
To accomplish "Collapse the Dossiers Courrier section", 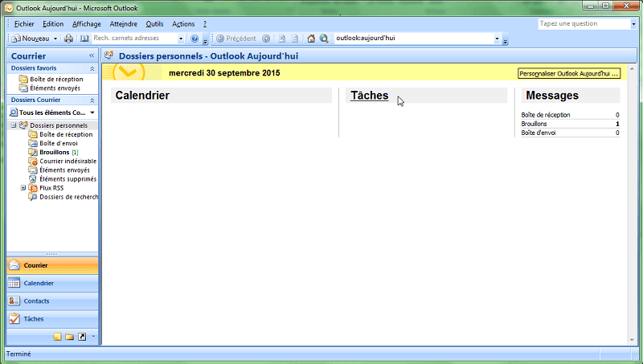I will pyautogui.click(x=92, y=100).
